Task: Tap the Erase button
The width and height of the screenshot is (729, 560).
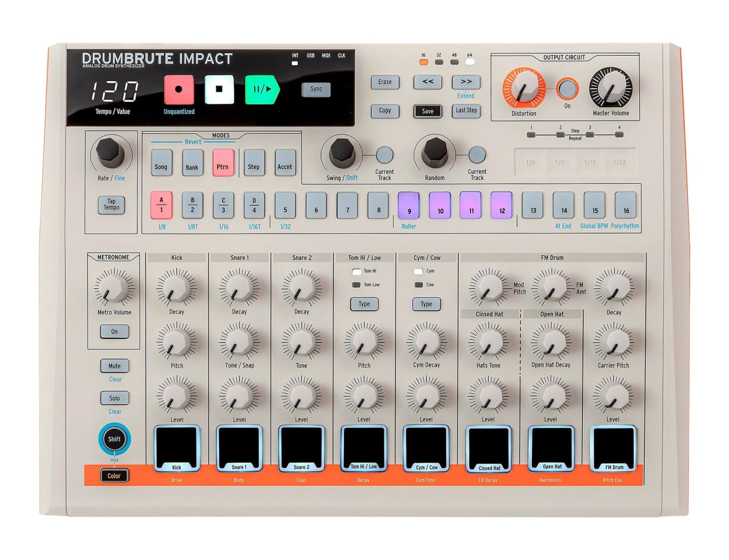Action: point(385,82)
